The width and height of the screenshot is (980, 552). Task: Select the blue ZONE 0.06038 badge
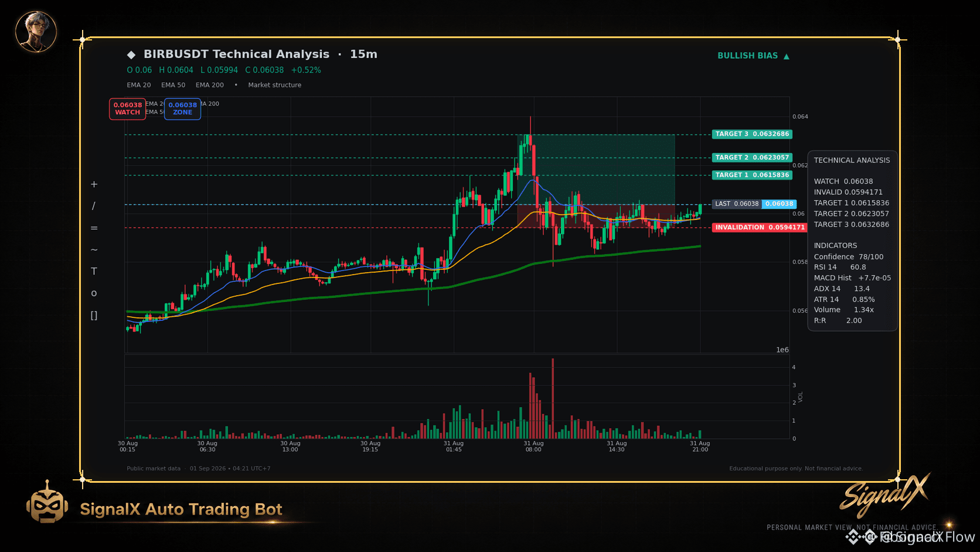[x=182, y=109]
